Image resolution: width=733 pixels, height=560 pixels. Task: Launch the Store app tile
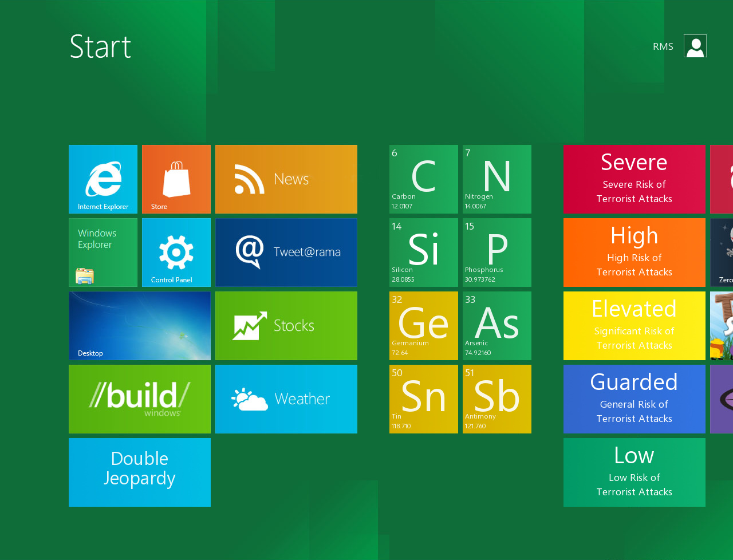pos(176,179)
